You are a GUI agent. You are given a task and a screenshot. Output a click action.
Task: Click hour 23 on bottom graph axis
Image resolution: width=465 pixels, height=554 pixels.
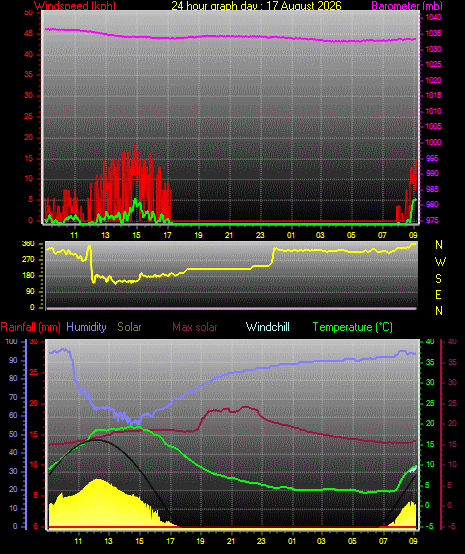[x=261, y=541]
